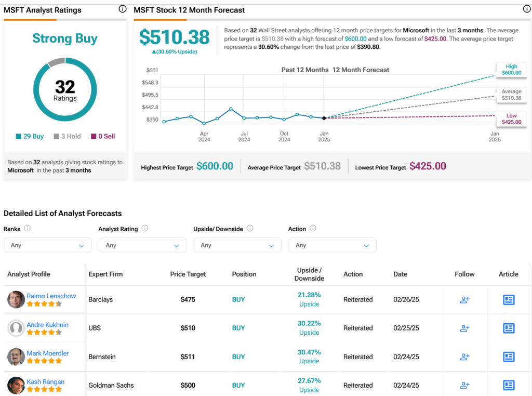
Task: Open Goldman Sachs article icon
Action: pos(509,385)
